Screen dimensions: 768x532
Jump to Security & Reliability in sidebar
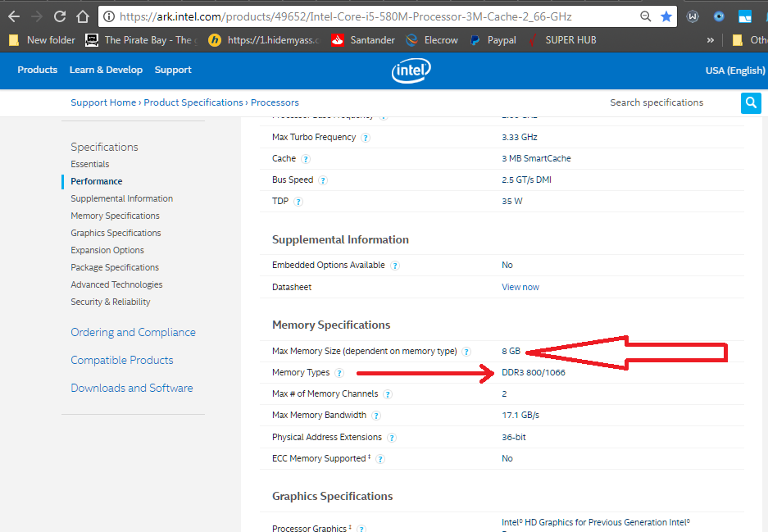point(110,302)
